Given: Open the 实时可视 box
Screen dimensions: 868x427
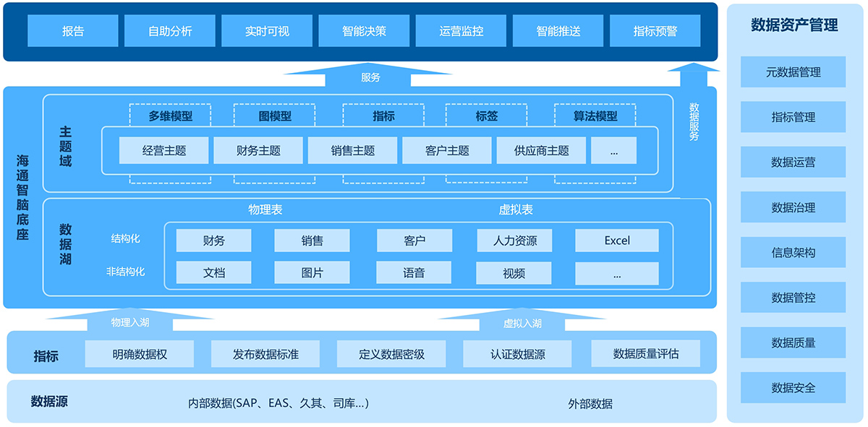Looking at the screenshot, I should coord(267,31).
